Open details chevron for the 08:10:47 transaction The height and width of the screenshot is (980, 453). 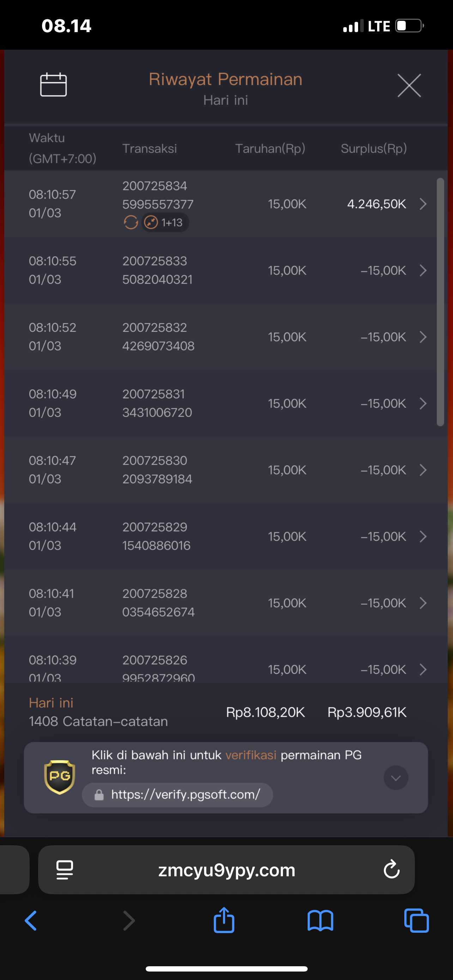click(423, 470)
